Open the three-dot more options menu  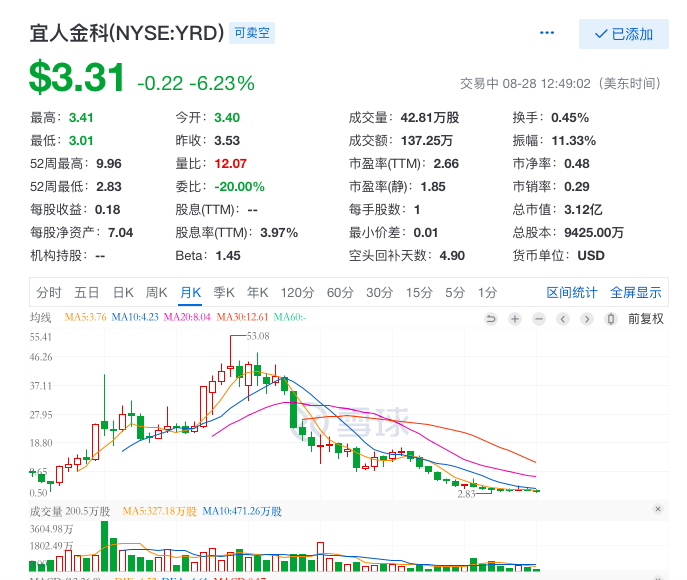pyautogui.click(x=547, y=33)
